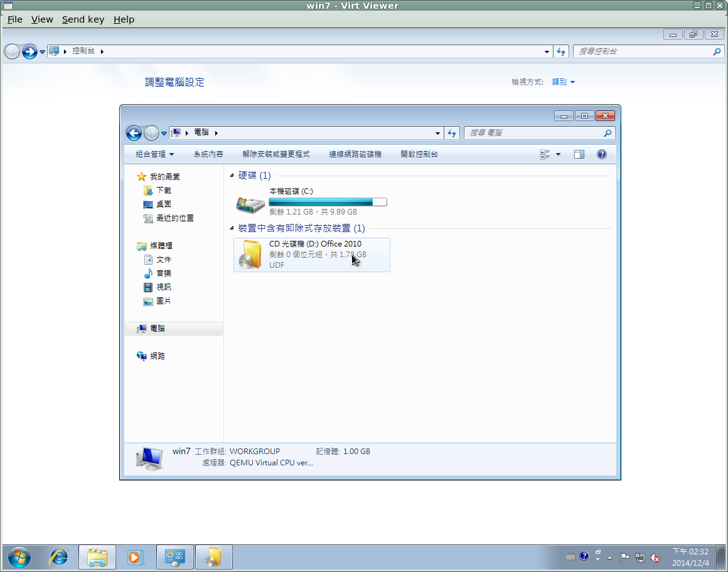
Task: Click the C: drive capacity bar
Action: click(327, 201)
